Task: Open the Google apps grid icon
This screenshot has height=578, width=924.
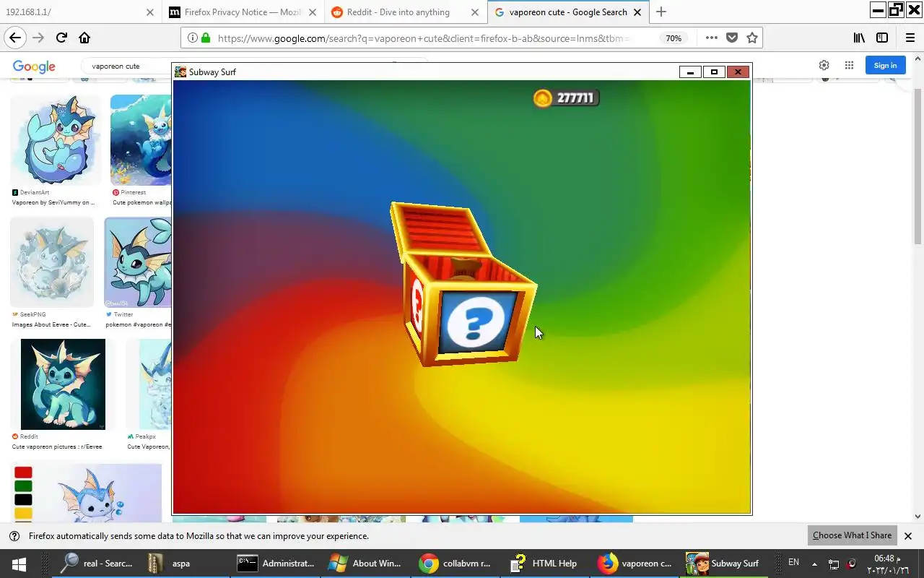Action: tap(850, 65)
